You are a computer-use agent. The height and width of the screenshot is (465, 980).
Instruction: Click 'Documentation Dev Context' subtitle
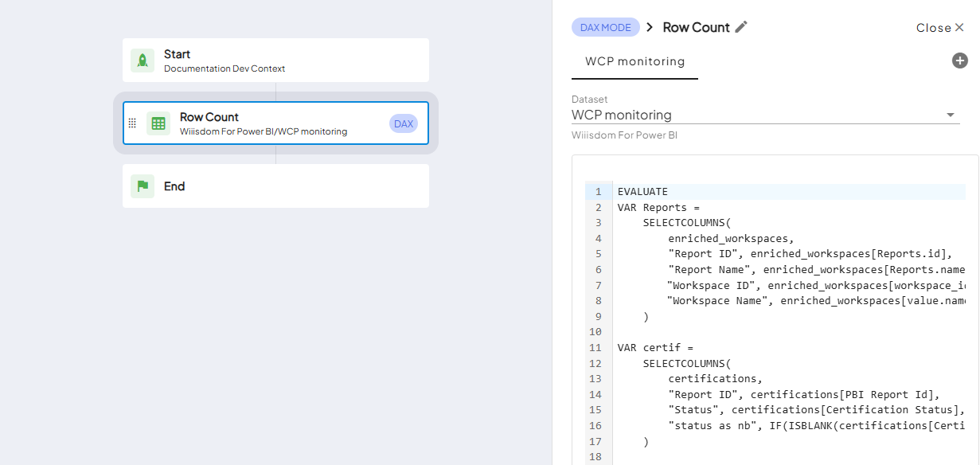click(x=225, y=68)
